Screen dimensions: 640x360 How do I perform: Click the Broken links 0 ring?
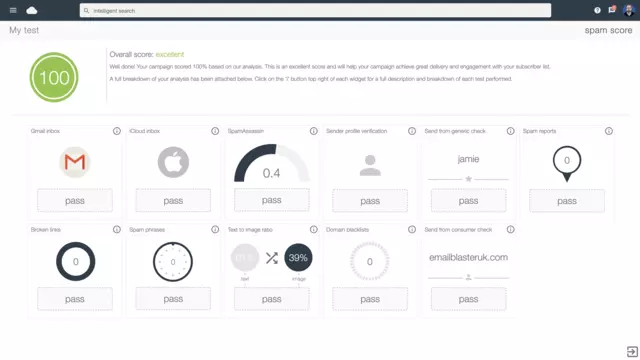(76, 262)
